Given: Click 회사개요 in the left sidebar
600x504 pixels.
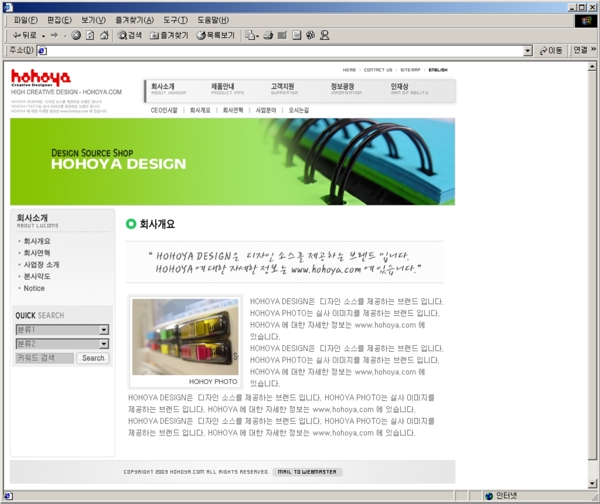Looking at the screenshot, I should pyautogui.click(x=37, y=241).
